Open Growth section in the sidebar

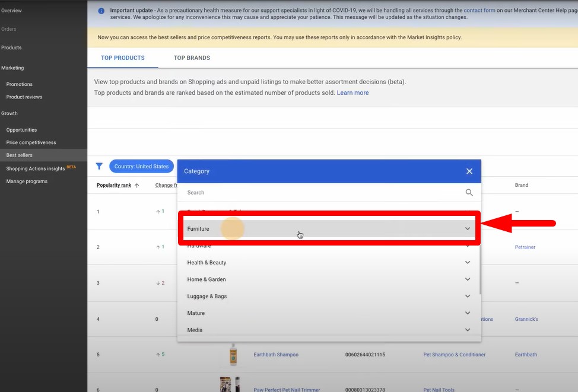[9, 113]
